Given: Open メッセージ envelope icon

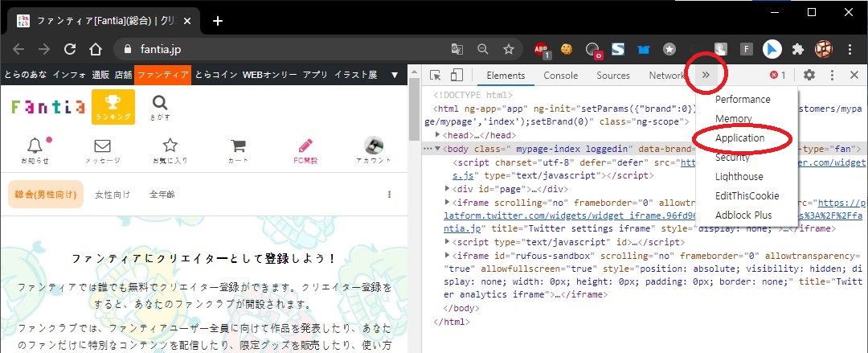Looking at the screenshot, I should click(102, 150).
